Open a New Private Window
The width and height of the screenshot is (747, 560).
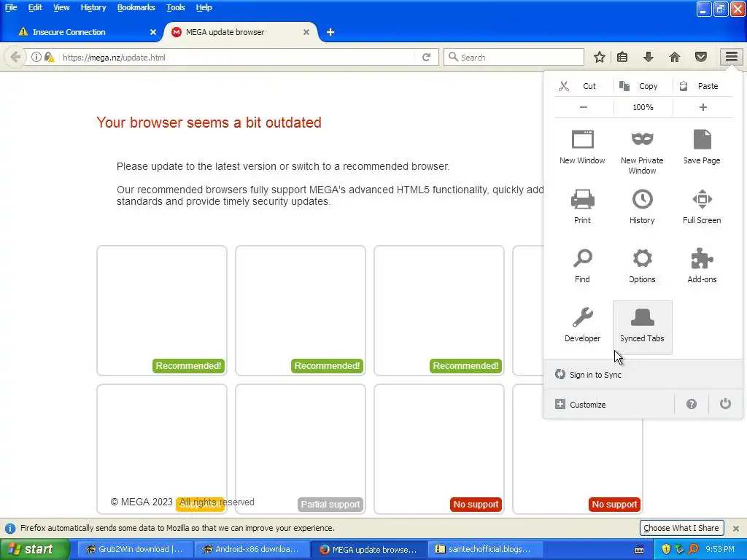[x=642, y=152]
